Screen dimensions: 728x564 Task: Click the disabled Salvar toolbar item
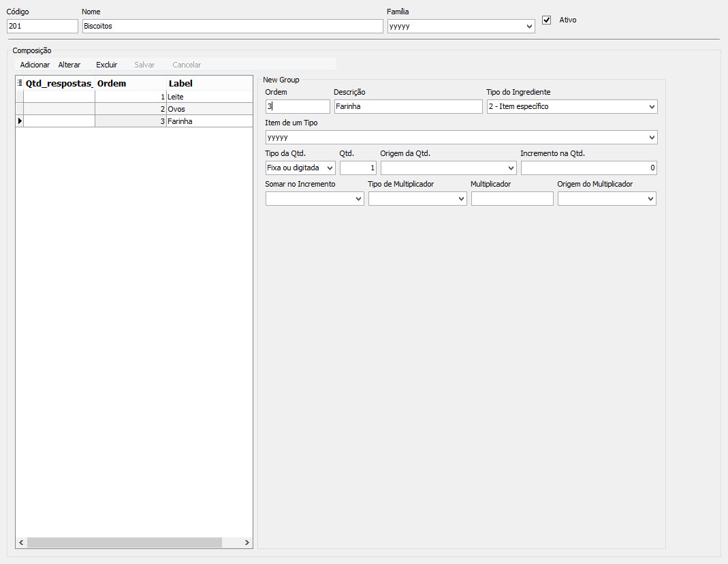tap(144, 65)
